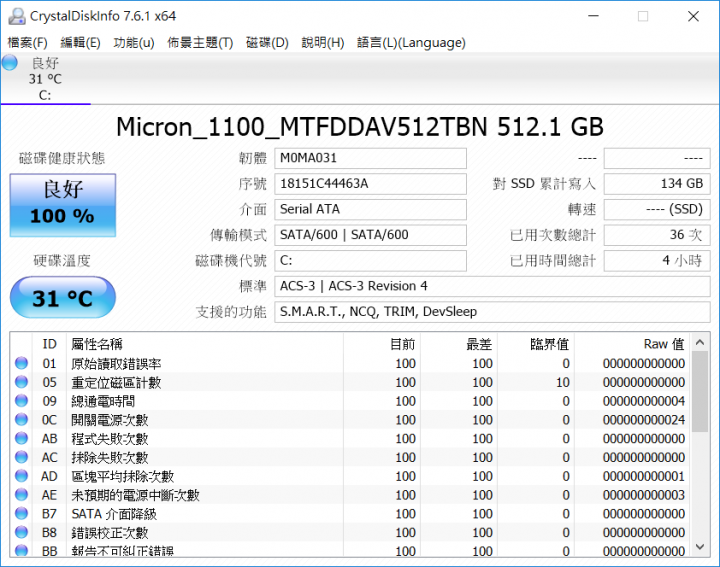Click raw value 000000000024
Image resolution: width=720 pixels, height=567 pixels.
point(644,420)
